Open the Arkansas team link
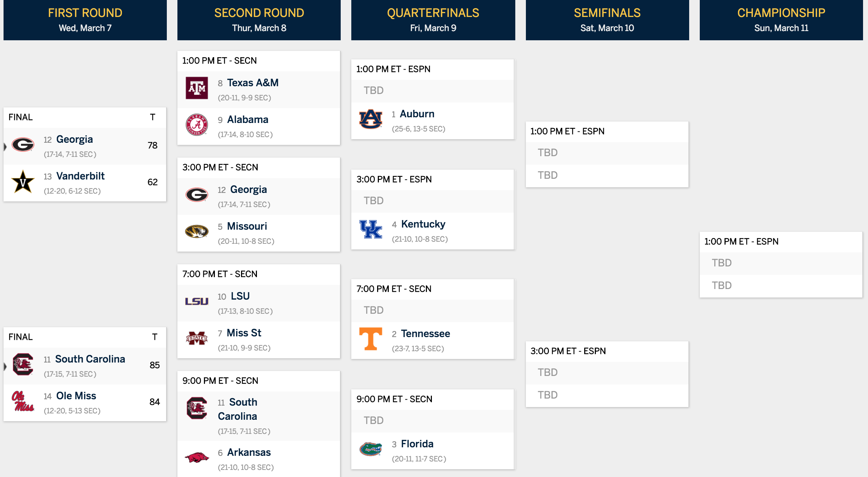 coord(249,452)
